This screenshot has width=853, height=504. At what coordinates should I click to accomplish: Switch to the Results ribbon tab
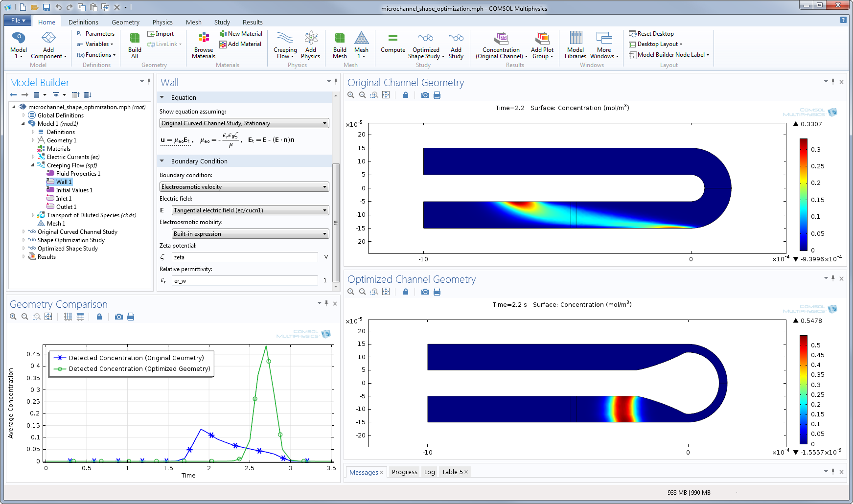[253, 22]
